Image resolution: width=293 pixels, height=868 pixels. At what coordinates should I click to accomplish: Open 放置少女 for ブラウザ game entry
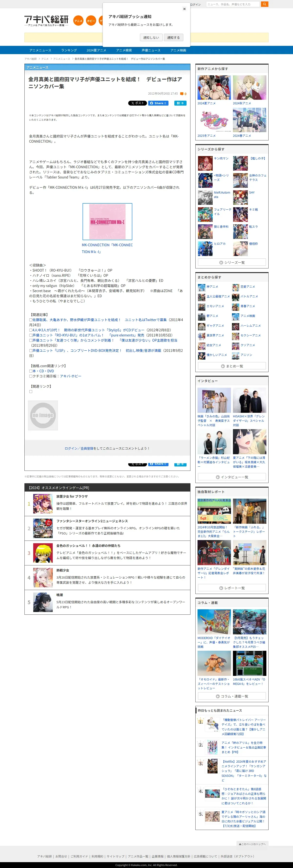click(107, 503)
